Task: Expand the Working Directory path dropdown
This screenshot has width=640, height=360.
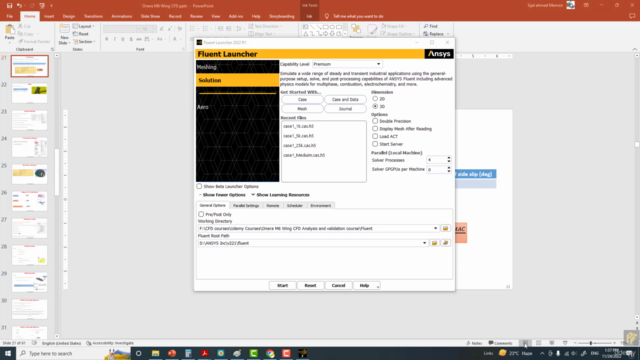Action: click(436, 229)
